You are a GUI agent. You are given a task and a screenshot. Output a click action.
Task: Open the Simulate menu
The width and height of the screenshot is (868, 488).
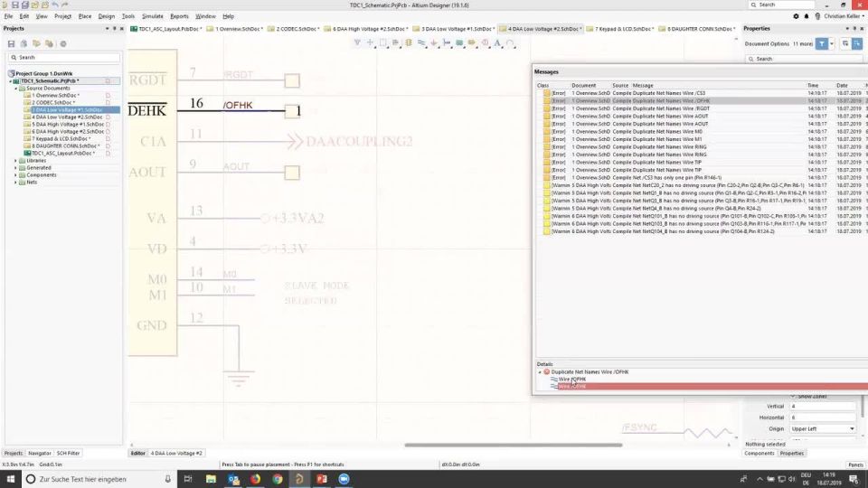tap(152, 16)
